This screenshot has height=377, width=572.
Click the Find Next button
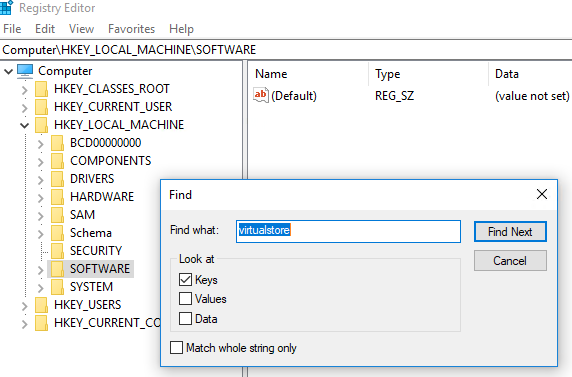(x=510, y=231)
